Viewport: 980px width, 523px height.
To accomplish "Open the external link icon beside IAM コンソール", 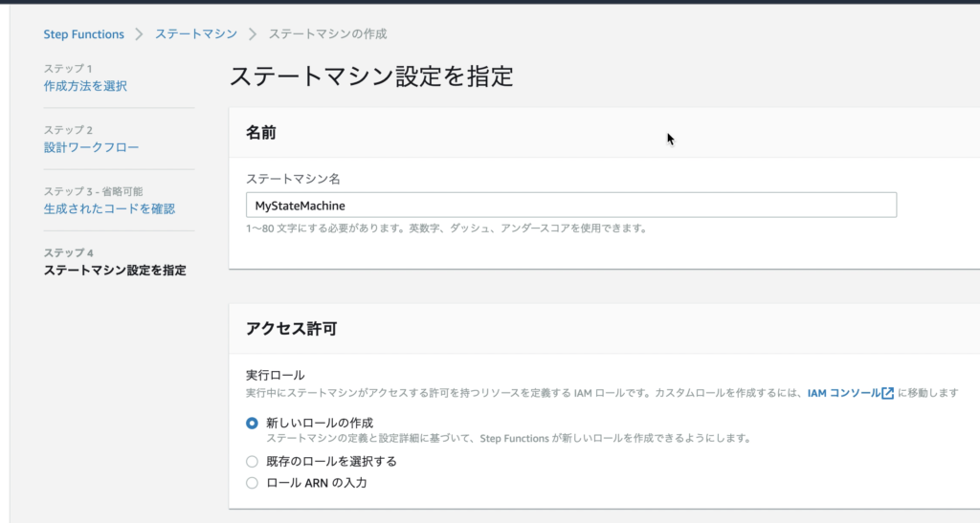I will [887, 393].
